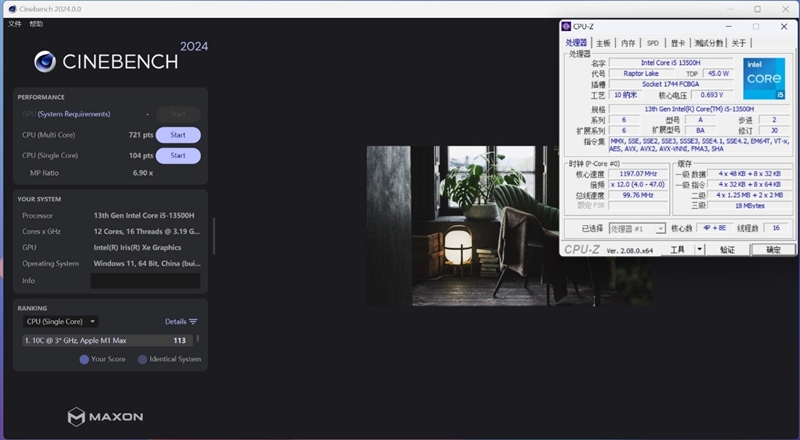Image resolution: width=800 pixels, height=440 pixels.
Task: Click the Cinebench title bar app icon
Action: pyautogui.click(x=8, y=8)
